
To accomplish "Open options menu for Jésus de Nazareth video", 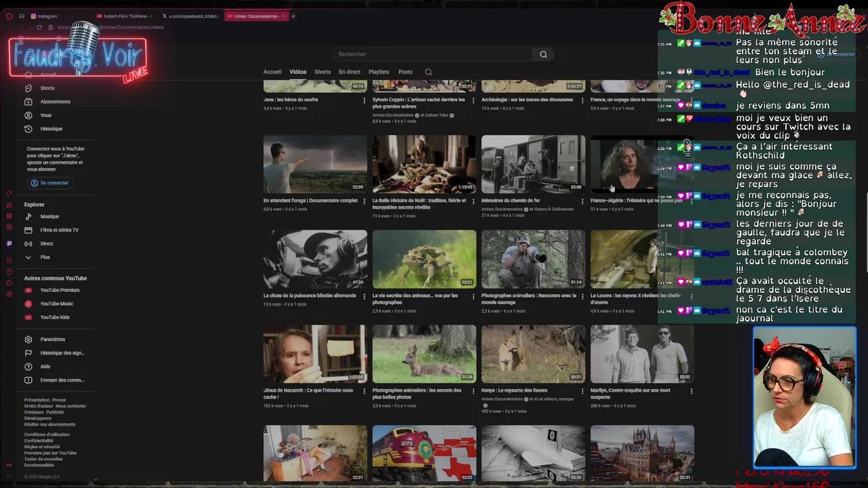I will 364,390.
